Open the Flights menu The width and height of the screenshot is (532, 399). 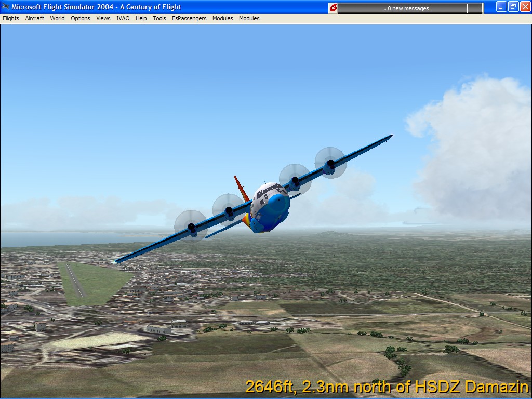11,18
